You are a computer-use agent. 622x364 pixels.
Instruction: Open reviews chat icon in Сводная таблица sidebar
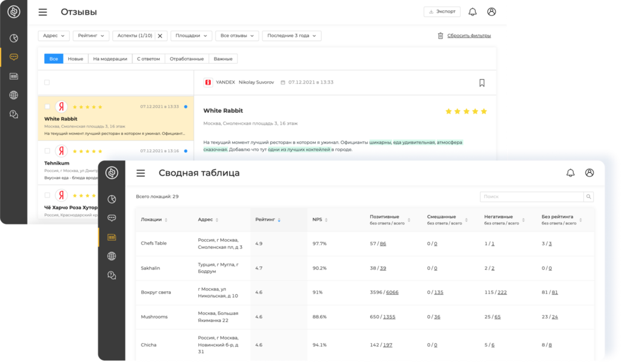(x=112, y=218)
